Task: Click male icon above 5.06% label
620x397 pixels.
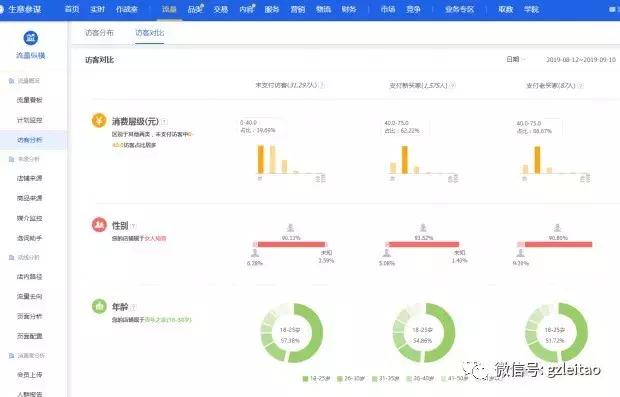Action: (387, 253)
